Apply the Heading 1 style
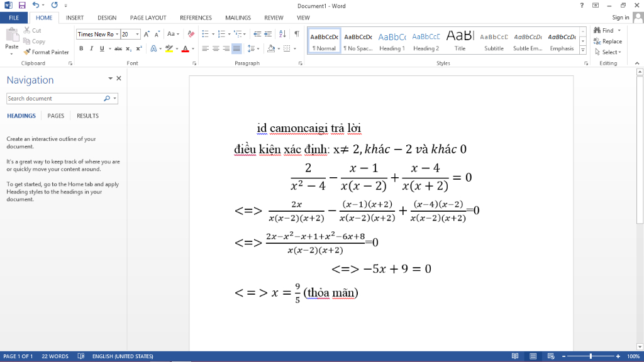Image resolution: width=644 pixels, height=362 pixels. click(392, 41)
